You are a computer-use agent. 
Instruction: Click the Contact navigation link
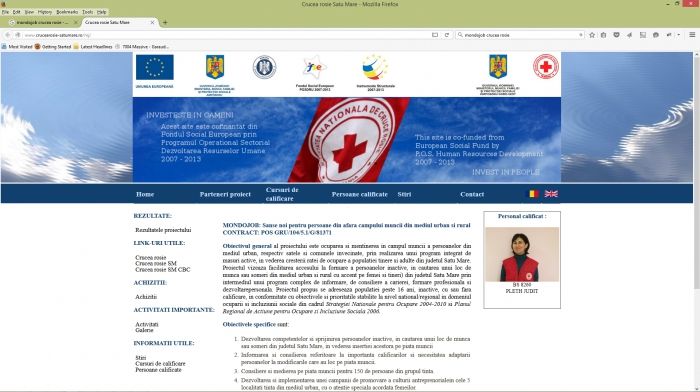coord(472,194)
